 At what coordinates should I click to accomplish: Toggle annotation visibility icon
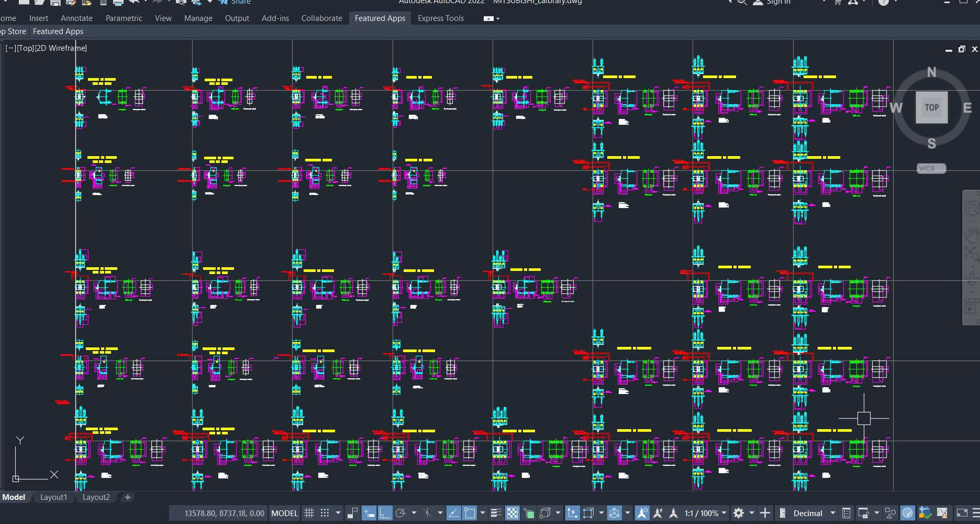[x=642, y=513]
